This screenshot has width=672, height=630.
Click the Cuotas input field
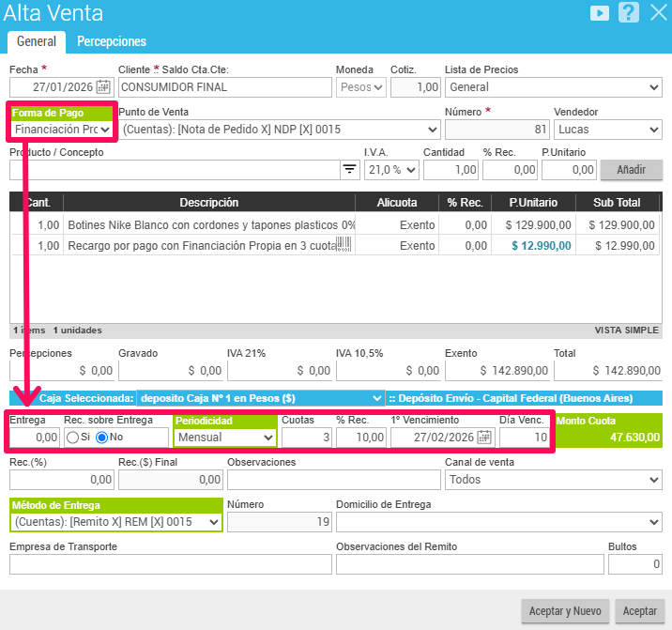[305, 438]
